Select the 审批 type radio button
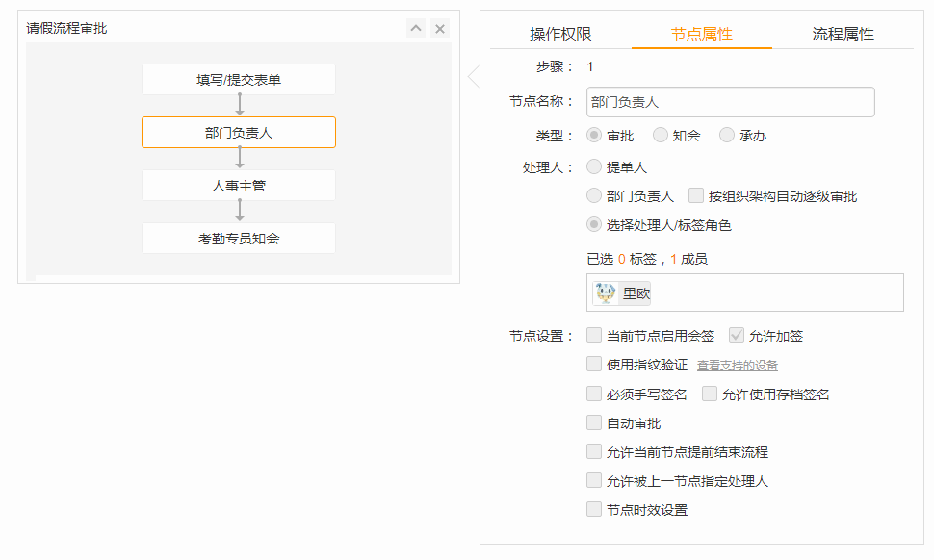 [x=594, y=135]
